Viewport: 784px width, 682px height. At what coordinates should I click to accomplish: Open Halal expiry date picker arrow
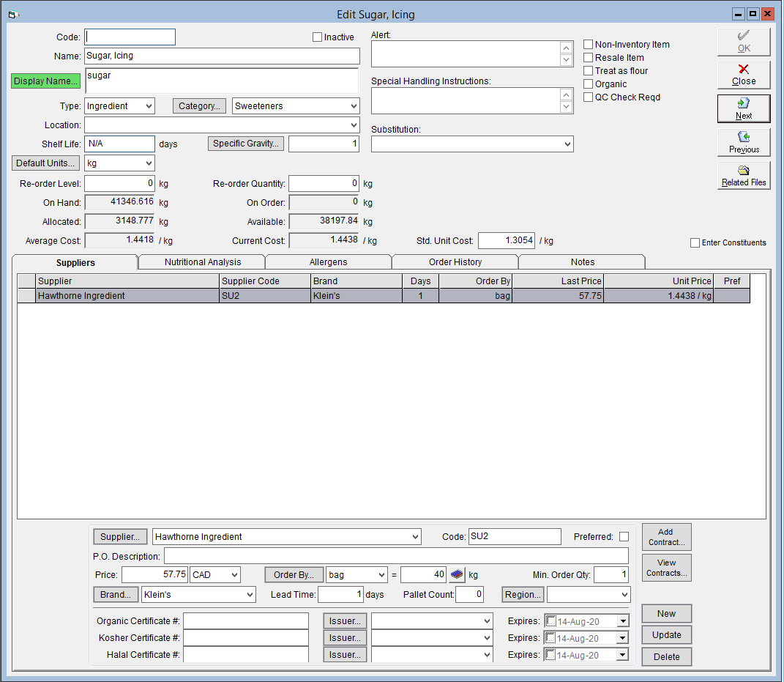[x=622, y=655]
